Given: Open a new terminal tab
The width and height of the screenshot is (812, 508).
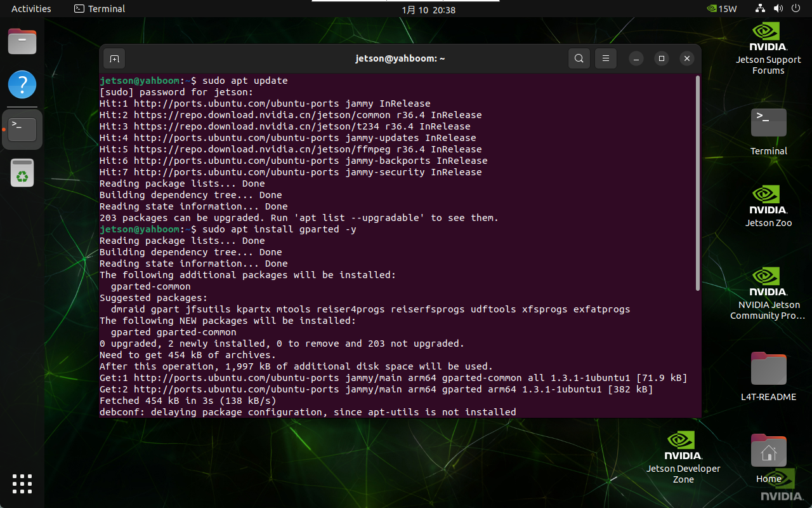Looking at the screenshot, I should [114, 58].
